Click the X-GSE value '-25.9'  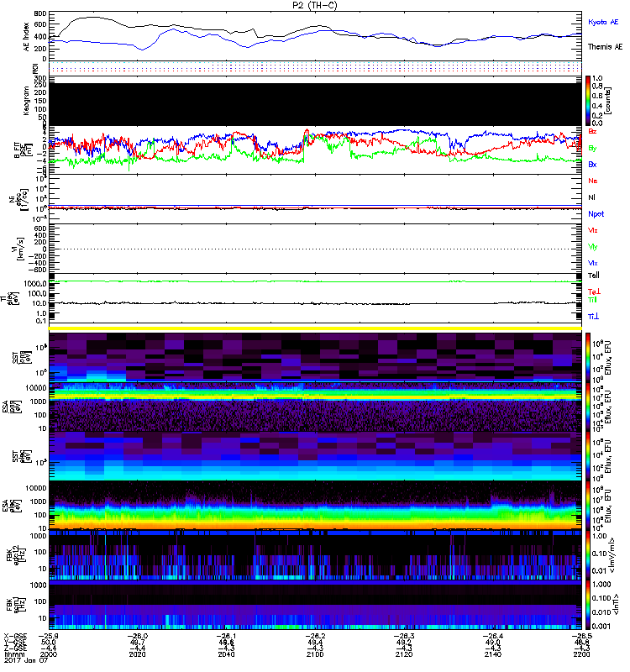pos(48,636)
